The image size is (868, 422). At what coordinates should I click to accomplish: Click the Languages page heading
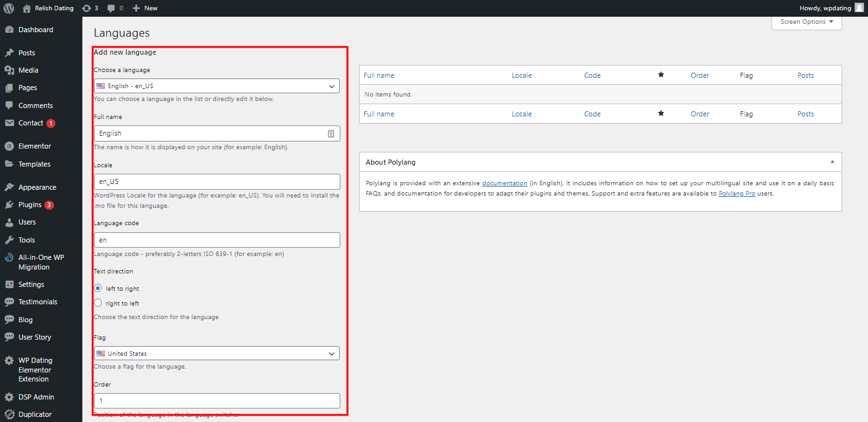tap(122, 33)
